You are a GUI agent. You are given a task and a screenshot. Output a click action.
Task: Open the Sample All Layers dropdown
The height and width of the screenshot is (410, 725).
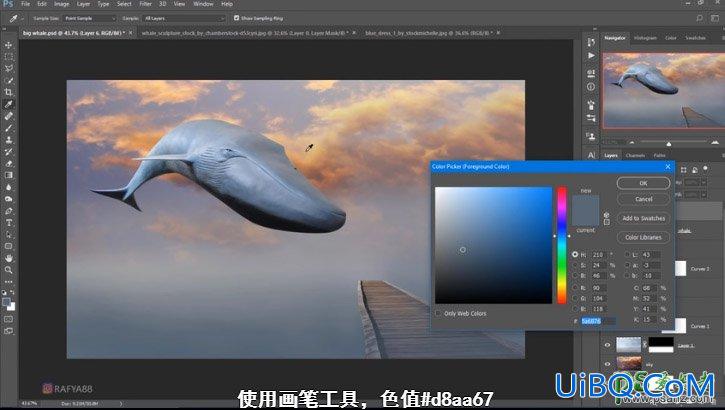(x=184, y=18)
